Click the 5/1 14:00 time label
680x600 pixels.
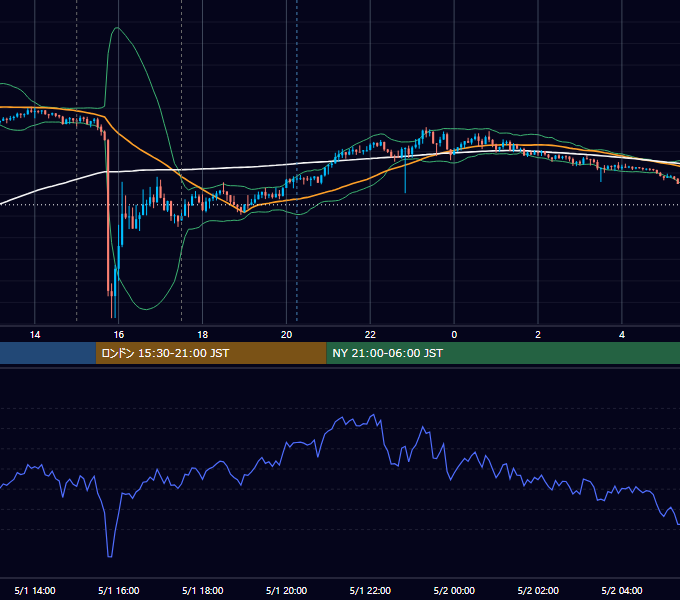(x=35, y=590)
